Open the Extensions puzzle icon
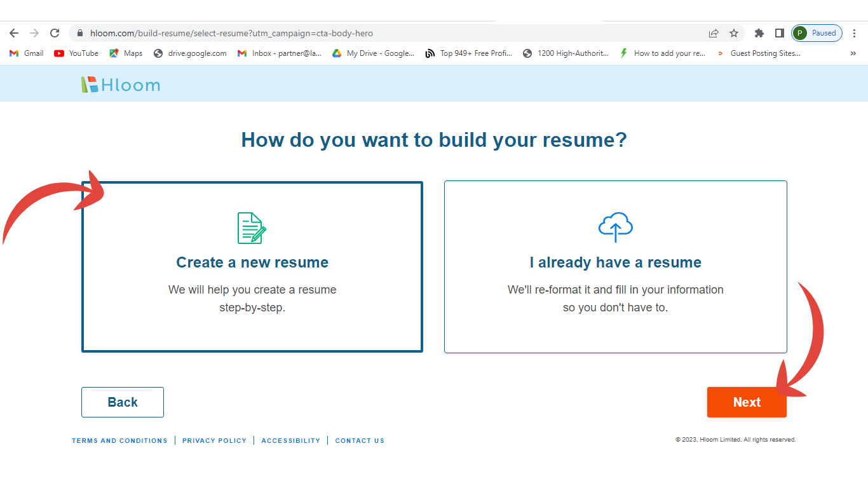This screenshot has height=488, width=868. coord(759,33)
